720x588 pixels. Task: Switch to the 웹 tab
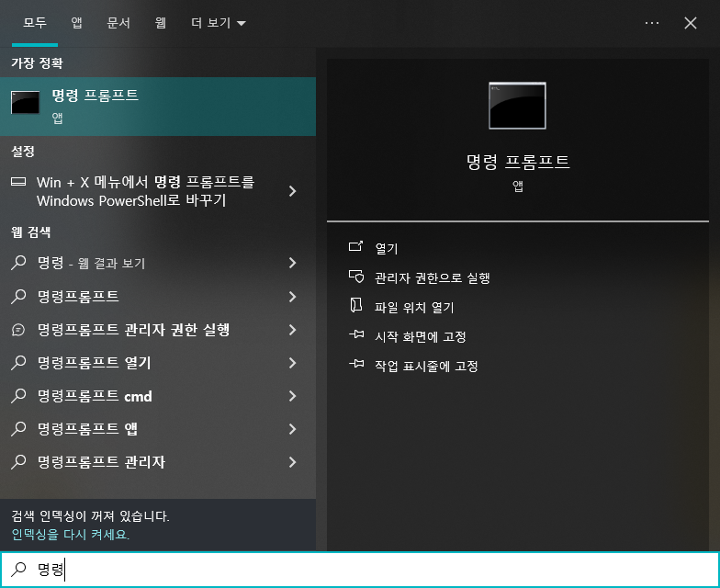coord(160,22)
